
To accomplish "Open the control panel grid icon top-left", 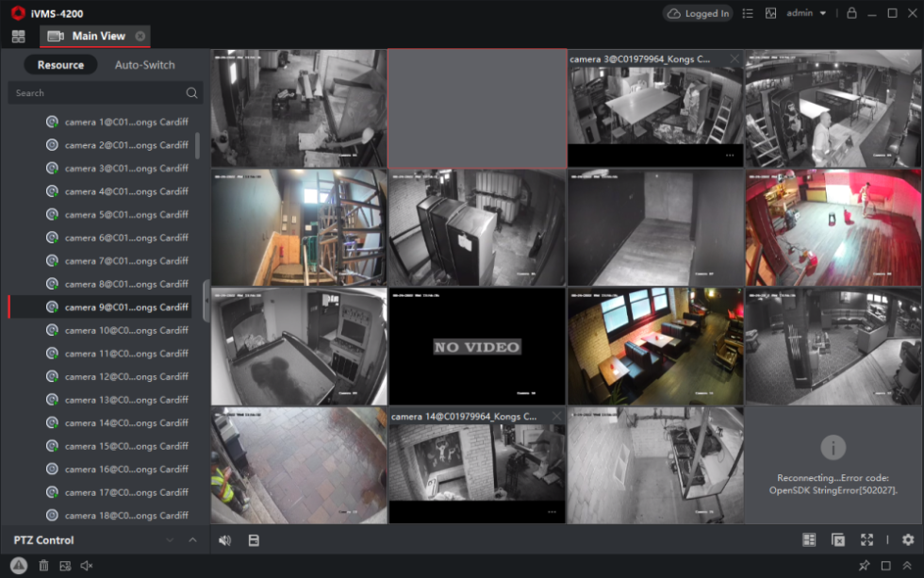I will point(18,35).
